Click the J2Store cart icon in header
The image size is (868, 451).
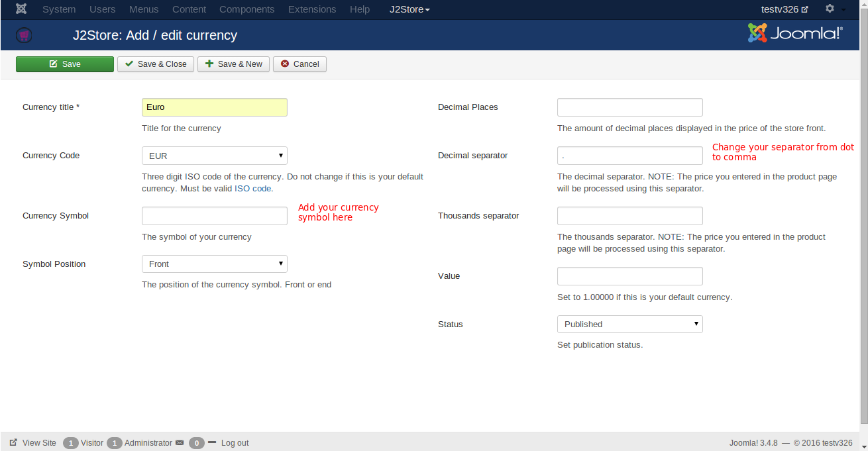(x=24, y=35)
